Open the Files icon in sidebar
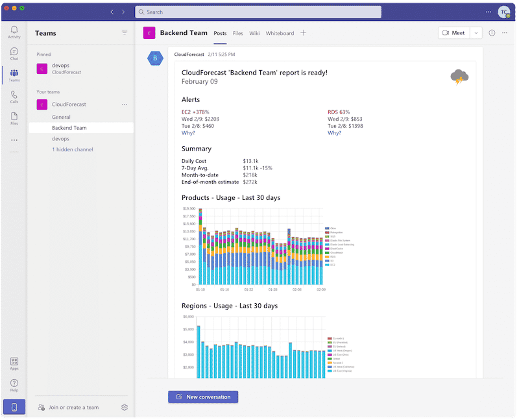 click(x=14, y=118)
